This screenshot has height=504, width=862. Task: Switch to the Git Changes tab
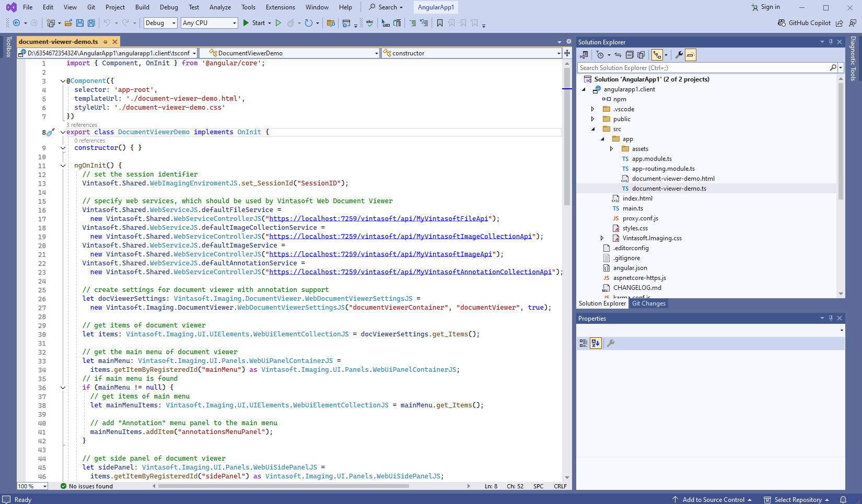pyautogui.click(x=648, y=303)
